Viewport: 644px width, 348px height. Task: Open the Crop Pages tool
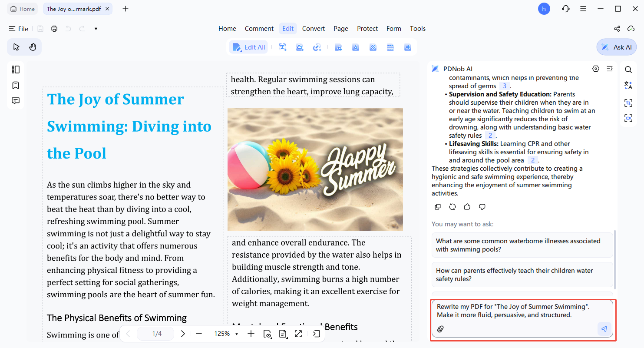(338, 47)
